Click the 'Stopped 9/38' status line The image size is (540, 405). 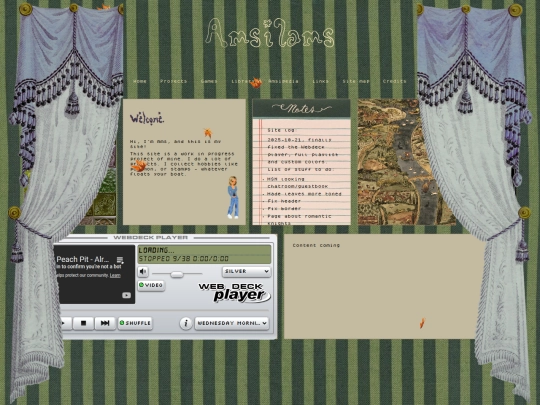click(184, 259)
